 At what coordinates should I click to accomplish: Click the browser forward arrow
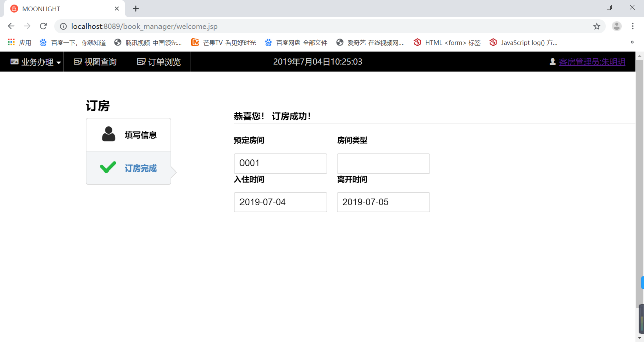coord(27,26)
